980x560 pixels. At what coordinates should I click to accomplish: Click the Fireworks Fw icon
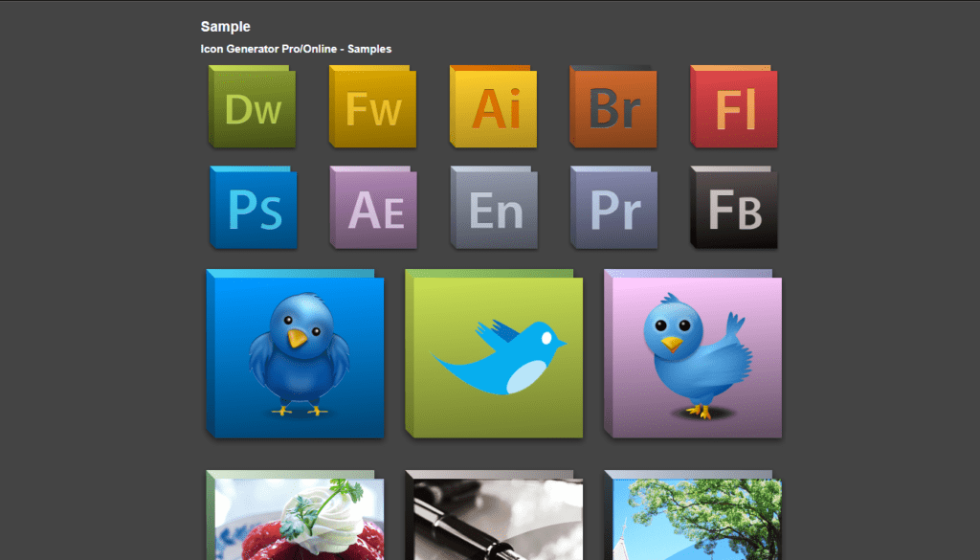372,107
